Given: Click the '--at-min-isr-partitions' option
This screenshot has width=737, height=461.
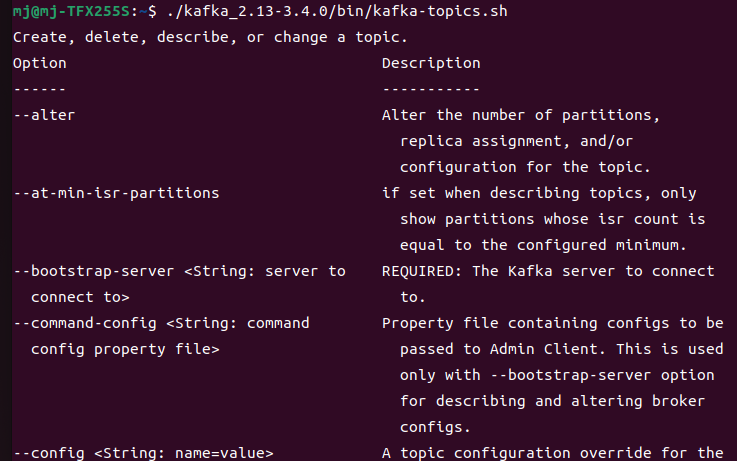Looking at the screenshot, I should [116, 193].
